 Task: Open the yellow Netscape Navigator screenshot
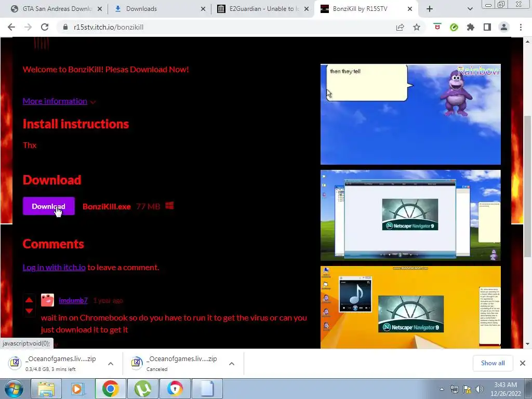[410, 307]
